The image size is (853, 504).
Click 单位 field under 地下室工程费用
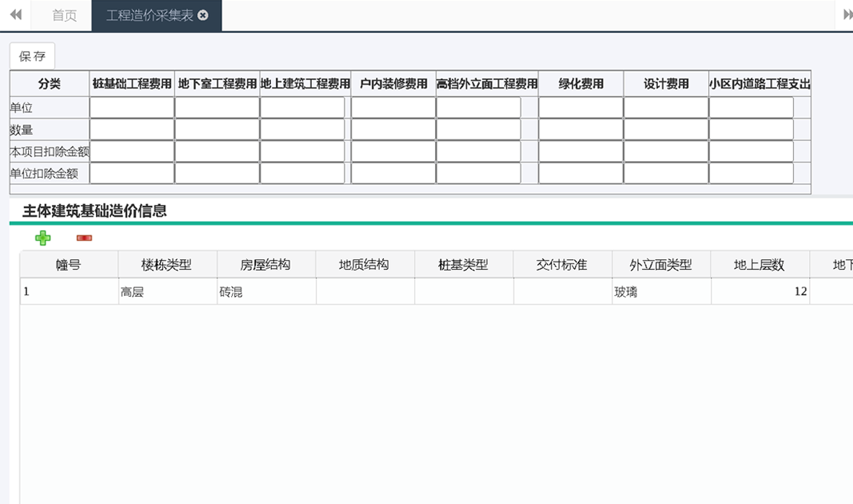click(217, 108)
